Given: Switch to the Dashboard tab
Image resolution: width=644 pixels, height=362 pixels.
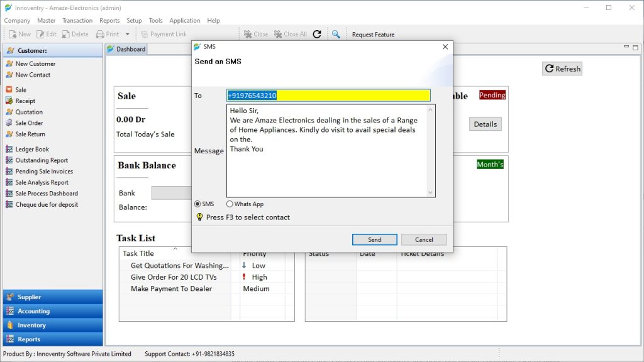Looking at the screenshot, I should pyautogui.click(x=126, y=49).
